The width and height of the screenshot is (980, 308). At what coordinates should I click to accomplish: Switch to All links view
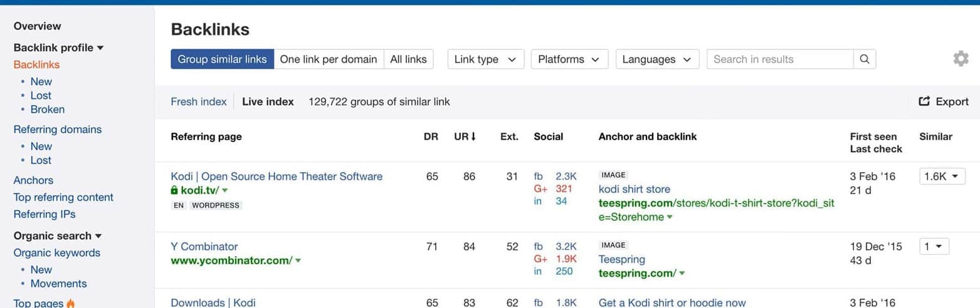coord(408,59)
